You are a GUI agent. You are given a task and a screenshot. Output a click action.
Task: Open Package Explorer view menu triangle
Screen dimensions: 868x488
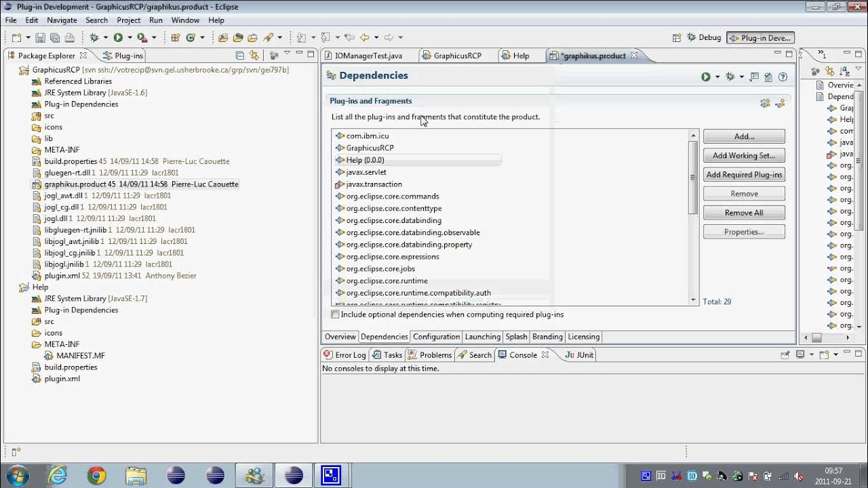pyautogui.click(x=288, y=54)
